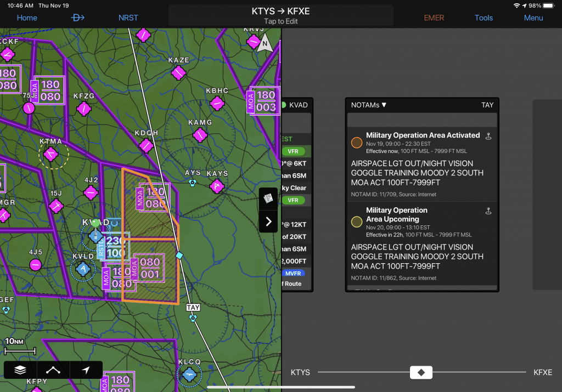Select the route position slider handle
The image size is (562, 392).
click(x=421, y=372)
